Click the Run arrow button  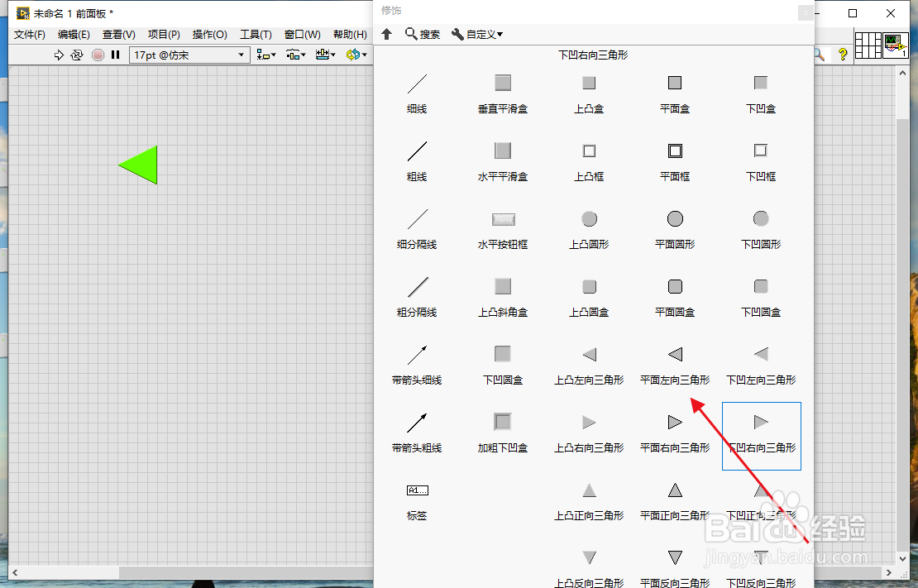[x=59, y=55]
